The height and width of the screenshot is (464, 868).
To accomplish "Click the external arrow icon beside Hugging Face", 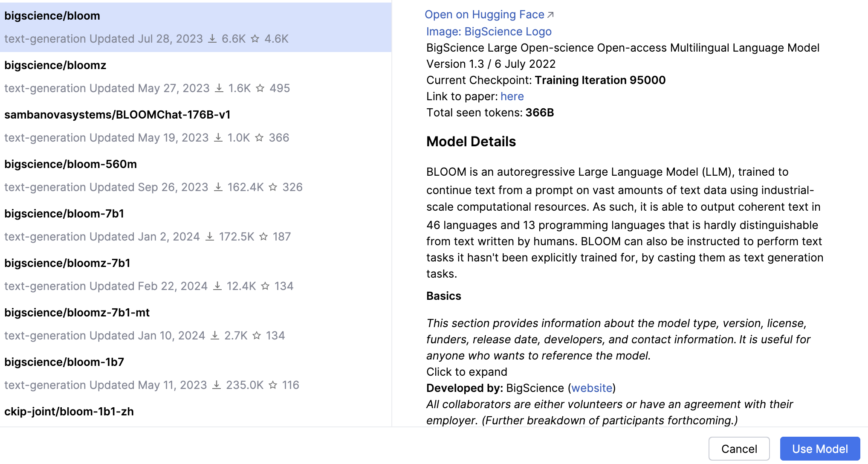I will click(550, 15).
